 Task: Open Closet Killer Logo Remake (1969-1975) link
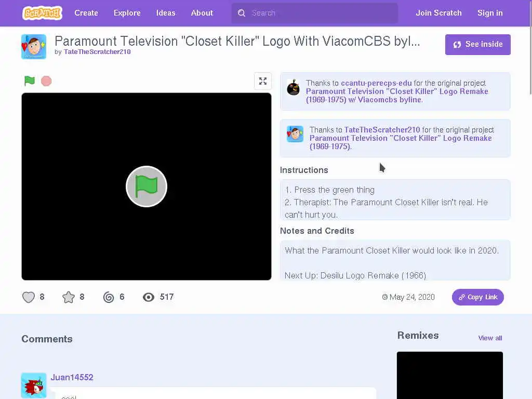tap(401, 142)
